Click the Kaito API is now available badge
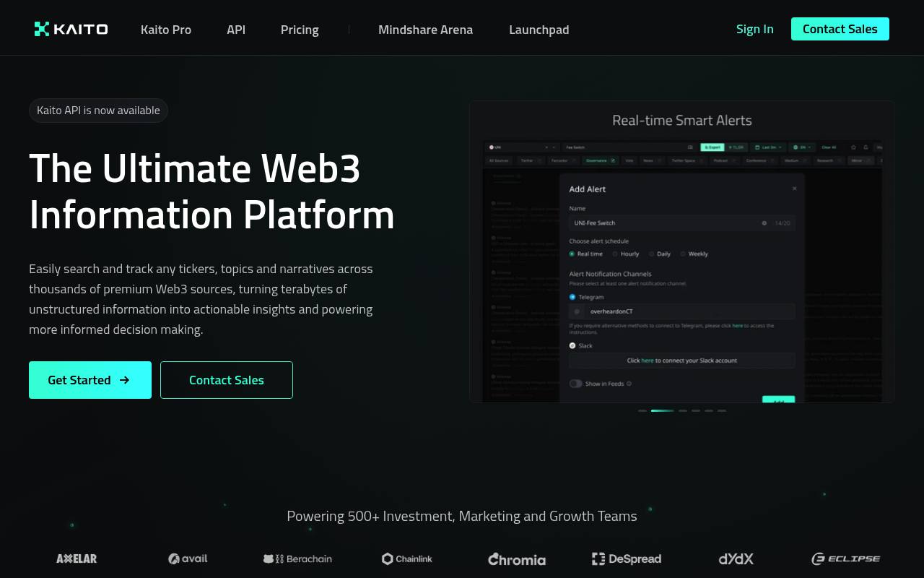The width and height of the screenshot is (924, 578). point(98,111)
